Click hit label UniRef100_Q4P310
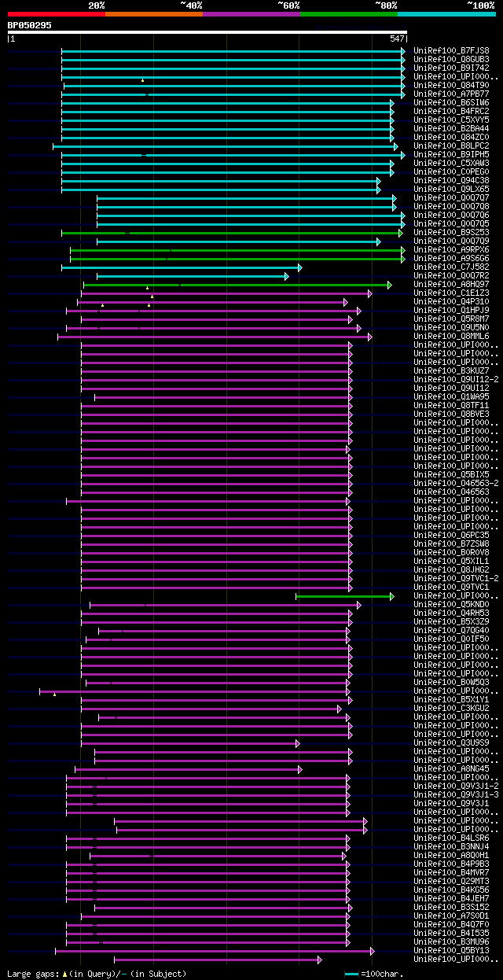 (451, 301)
